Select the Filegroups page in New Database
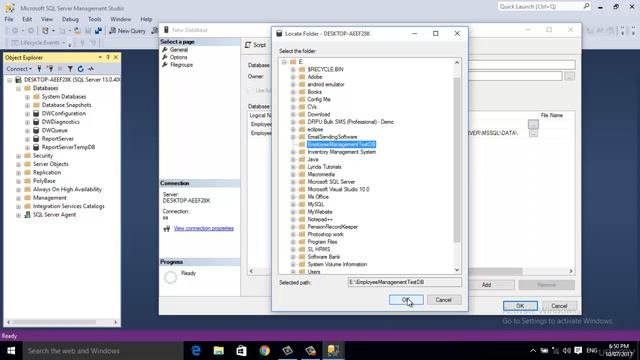The height and width of the screenshot is (360, 640). (181, 65)
